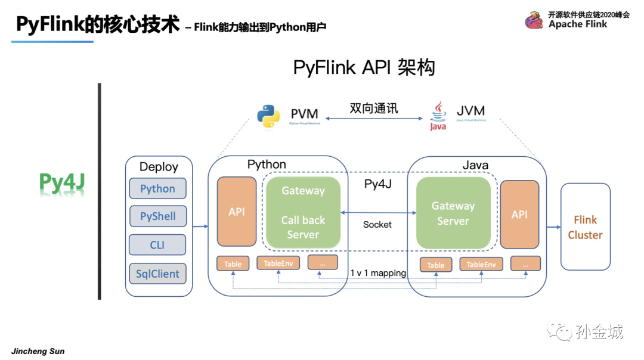This screenshot has width=644, height=360.
Task: Enable the SqlClient deploy option
Action: point(157,274)
